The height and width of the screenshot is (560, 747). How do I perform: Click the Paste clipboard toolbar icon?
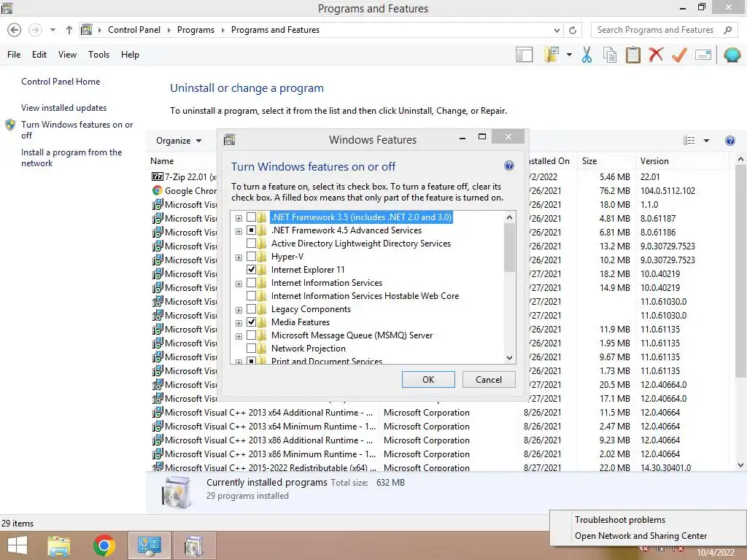(632, 55)
